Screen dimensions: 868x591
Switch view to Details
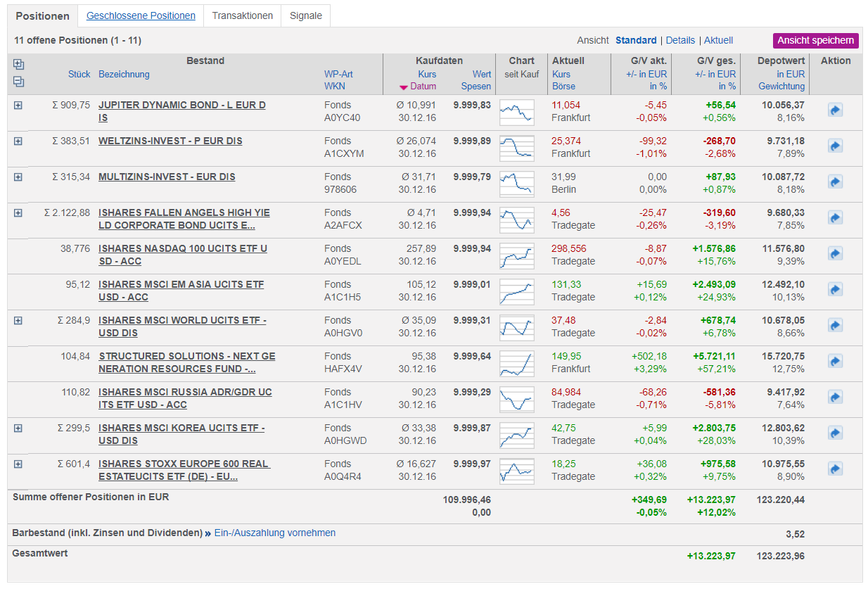click(x=680, y=40)
